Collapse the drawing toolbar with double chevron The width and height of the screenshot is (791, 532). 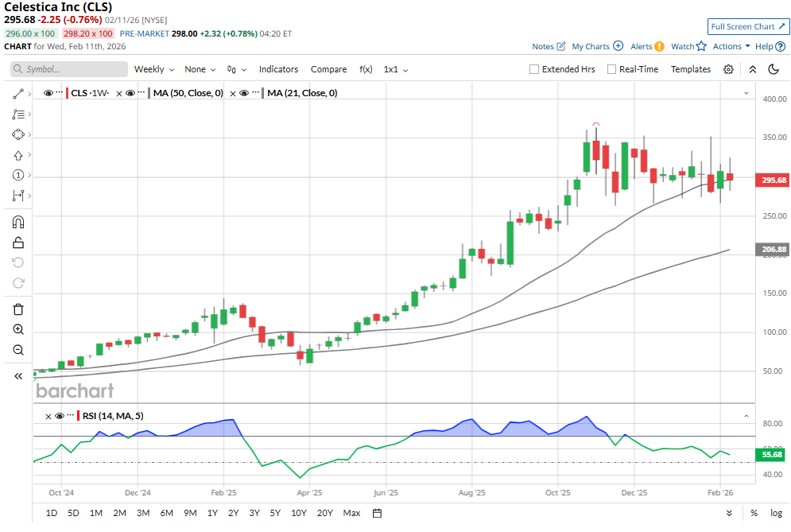pyautogui.click(x=18, y=376)
